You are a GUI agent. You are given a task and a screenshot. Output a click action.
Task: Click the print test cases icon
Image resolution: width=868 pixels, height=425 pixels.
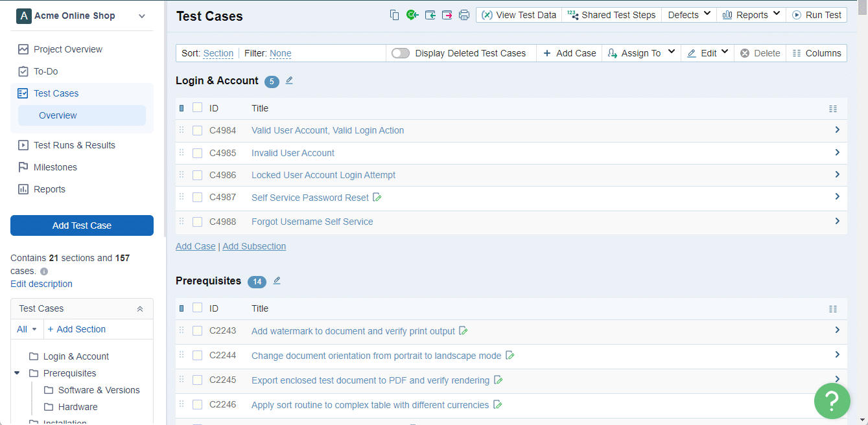click(464, 15)
